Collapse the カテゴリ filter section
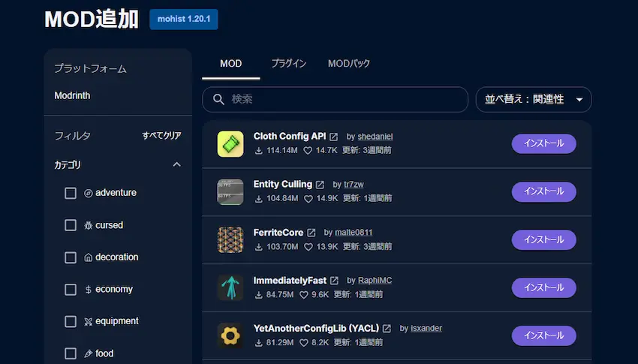The width and height of the screenshot is (638, 364). pyautogui.click(x=176, y=164)
